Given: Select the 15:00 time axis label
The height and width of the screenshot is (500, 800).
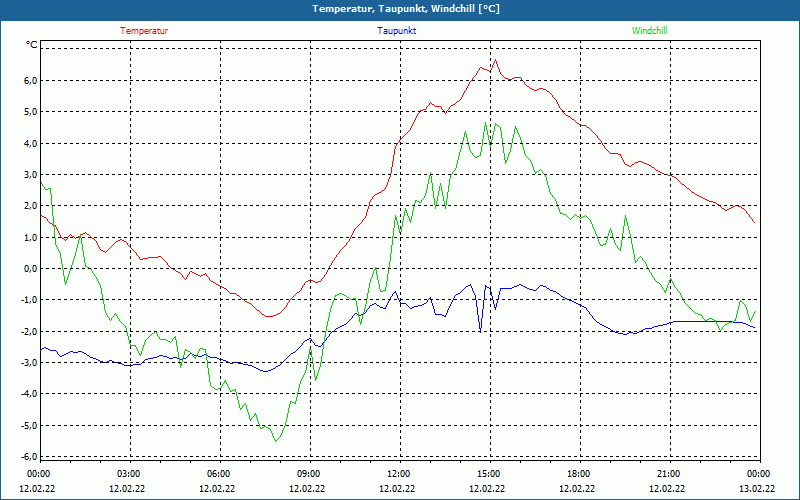Looking at the screenshot, I should tap(488, 474).
